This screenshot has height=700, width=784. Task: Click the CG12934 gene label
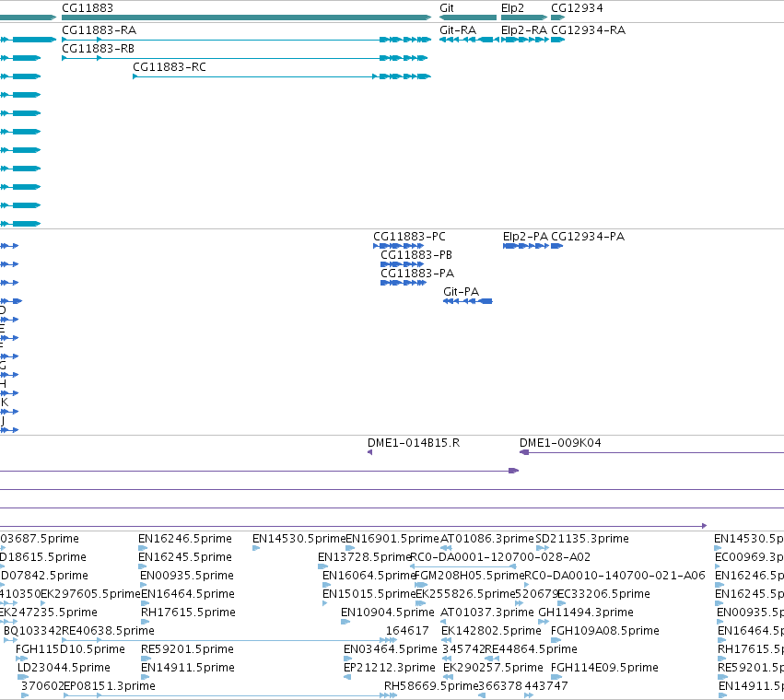point(577,8)
